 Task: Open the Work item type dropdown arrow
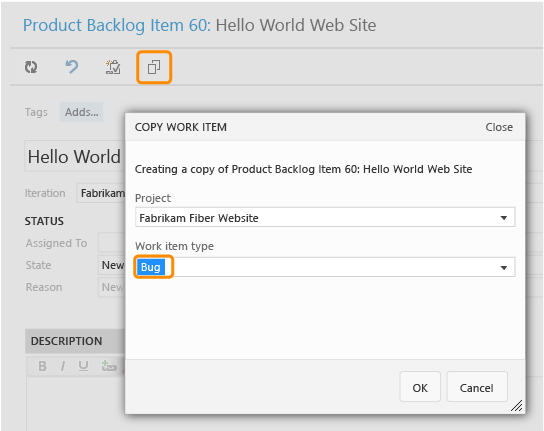pos(504,268)
